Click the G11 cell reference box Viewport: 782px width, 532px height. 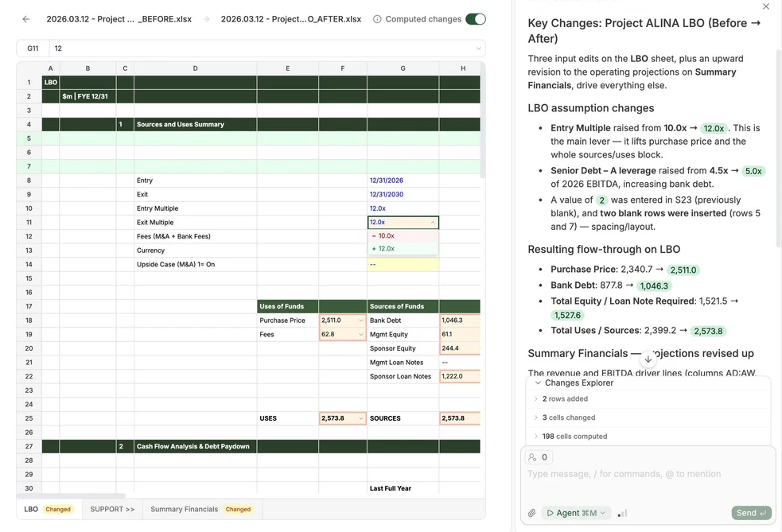coord(33,49)
